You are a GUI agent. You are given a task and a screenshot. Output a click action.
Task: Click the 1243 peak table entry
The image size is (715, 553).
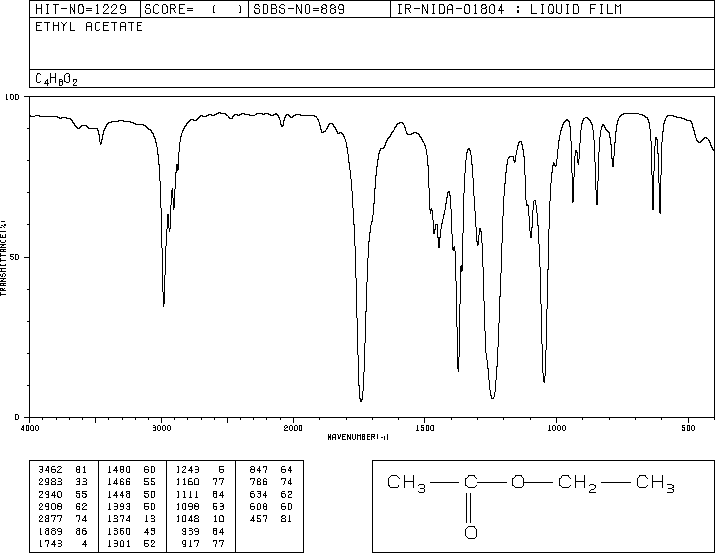200,470
